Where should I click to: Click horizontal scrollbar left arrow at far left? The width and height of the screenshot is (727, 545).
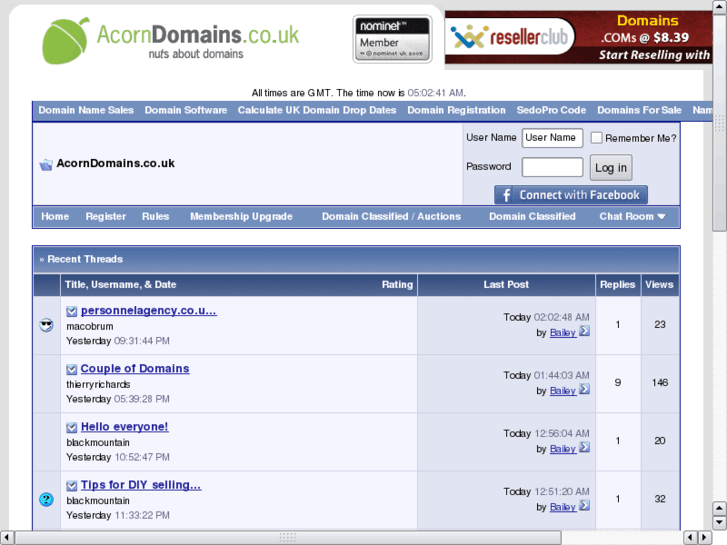pyautogui.click(x=6, y=538)
